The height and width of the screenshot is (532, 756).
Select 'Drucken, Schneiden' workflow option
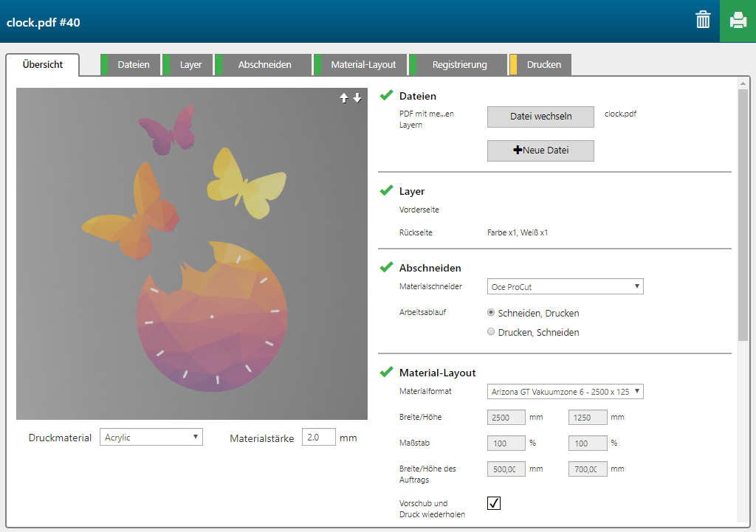click(x=491, y=332)
